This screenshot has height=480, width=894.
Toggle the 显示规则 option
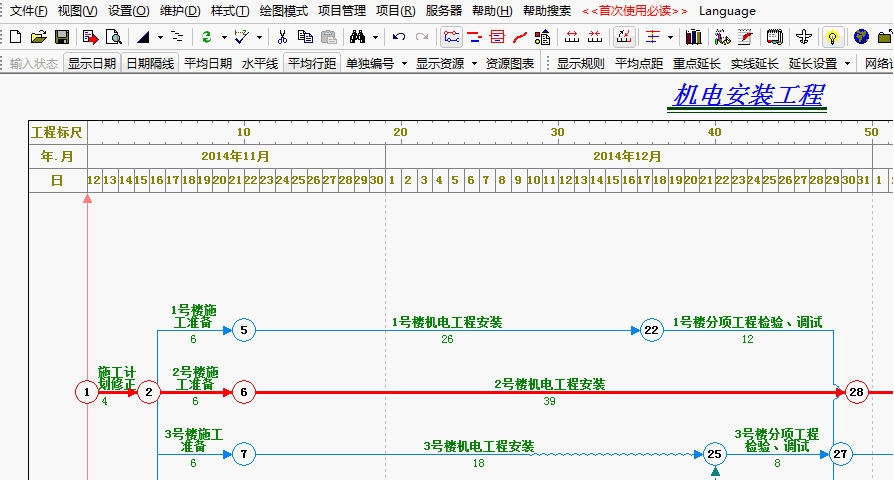pos(580,63)
